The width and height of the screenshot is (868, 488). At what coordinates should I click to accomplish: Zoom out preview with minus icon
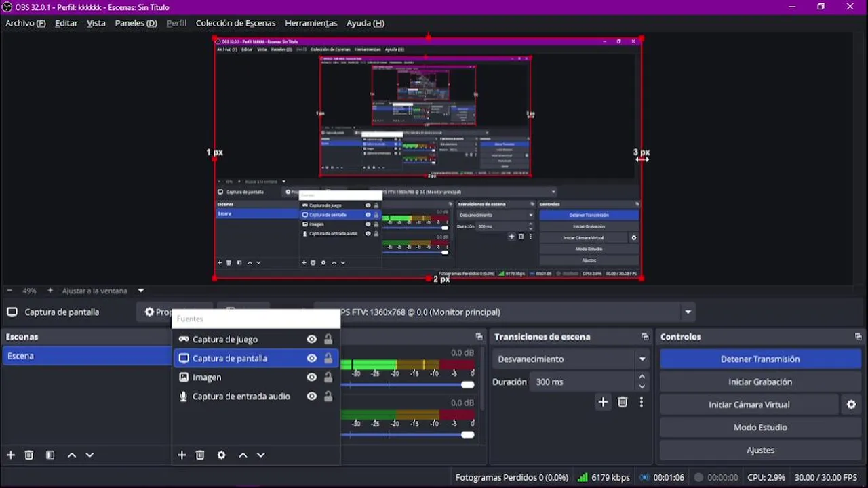point(9,291)
